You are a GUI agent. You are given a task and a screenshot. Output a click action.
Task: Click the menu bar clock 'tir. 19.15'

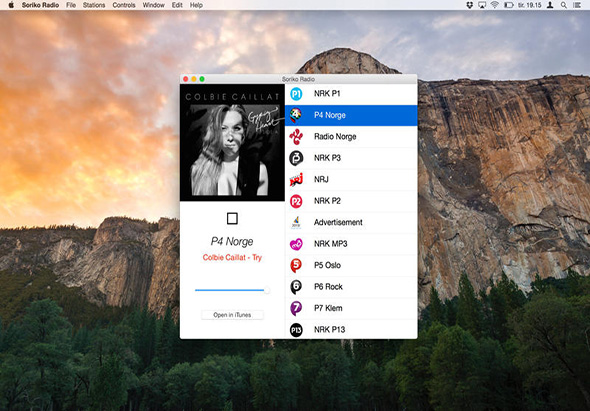(x=529, y=5)
